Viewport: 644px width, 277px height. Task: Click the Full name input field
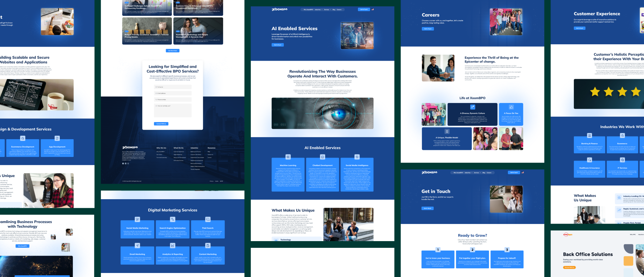pyautogui.click(x=173, y=87)
